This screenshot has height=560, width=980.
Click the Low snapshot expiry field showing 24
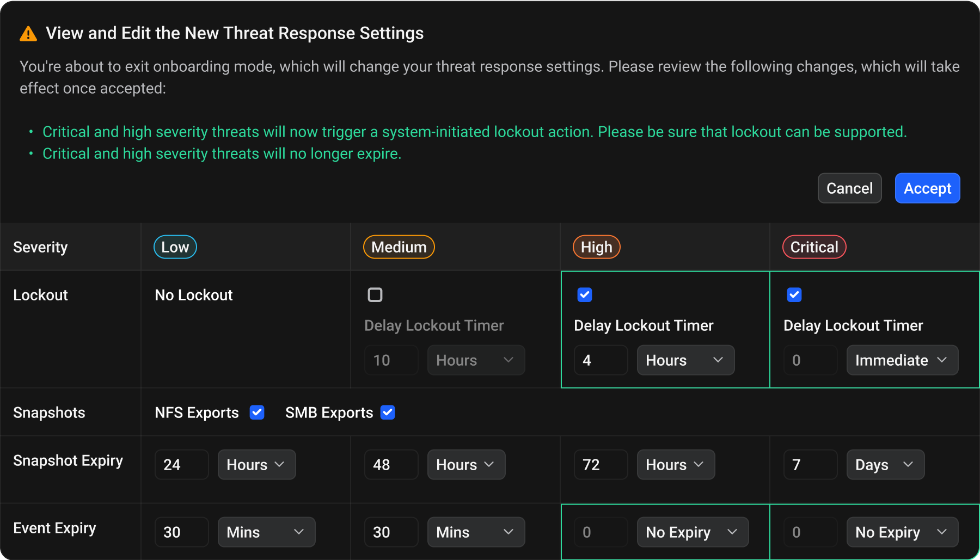coord(181,465)
